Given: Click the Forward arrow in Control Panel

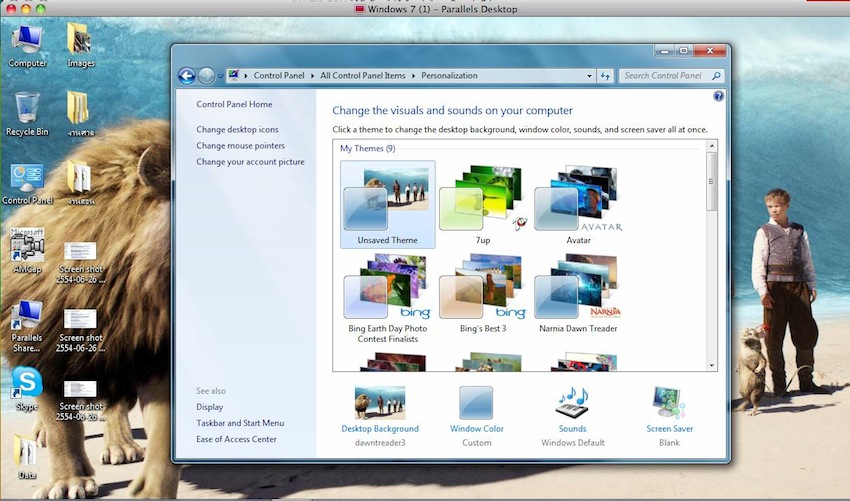Looking at the screenshot, I should tap(206, 76).
